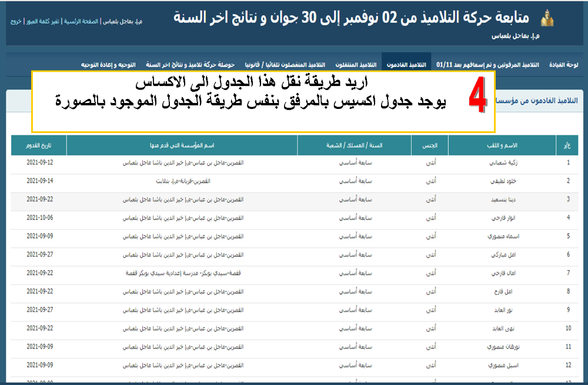
Task: Click the سابعة أساسي cell in خلود لطيفي's row
Action: pyautogui.click(x=356, y=181)
